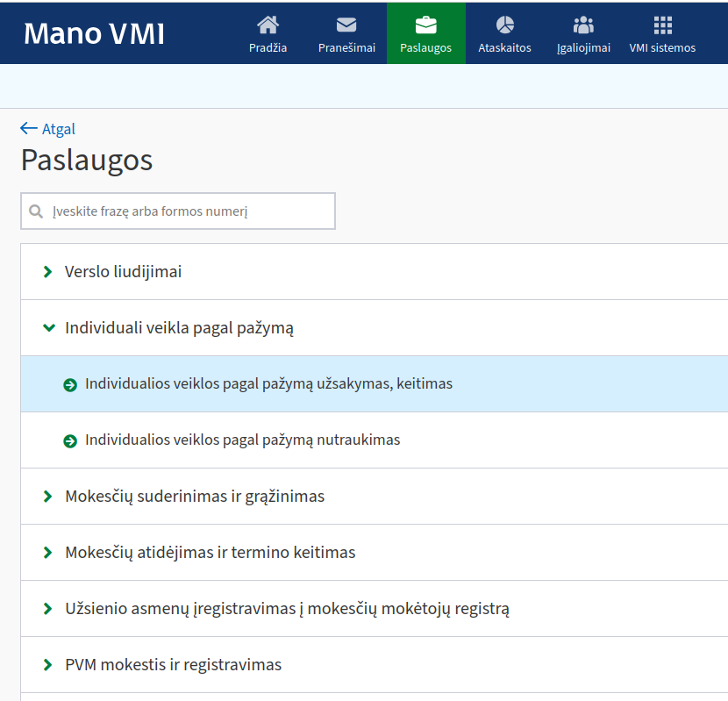Open Individualios veiklos pagal pažymą nutraukimas
Screen dimensions: 728x701
(x=242, y=440)
